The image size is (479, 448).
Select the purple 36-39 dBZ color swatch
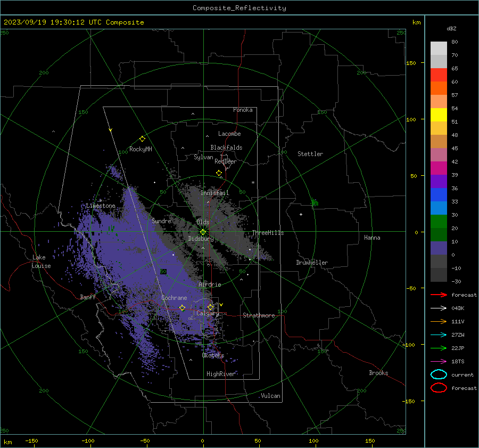tap(439, 182)
